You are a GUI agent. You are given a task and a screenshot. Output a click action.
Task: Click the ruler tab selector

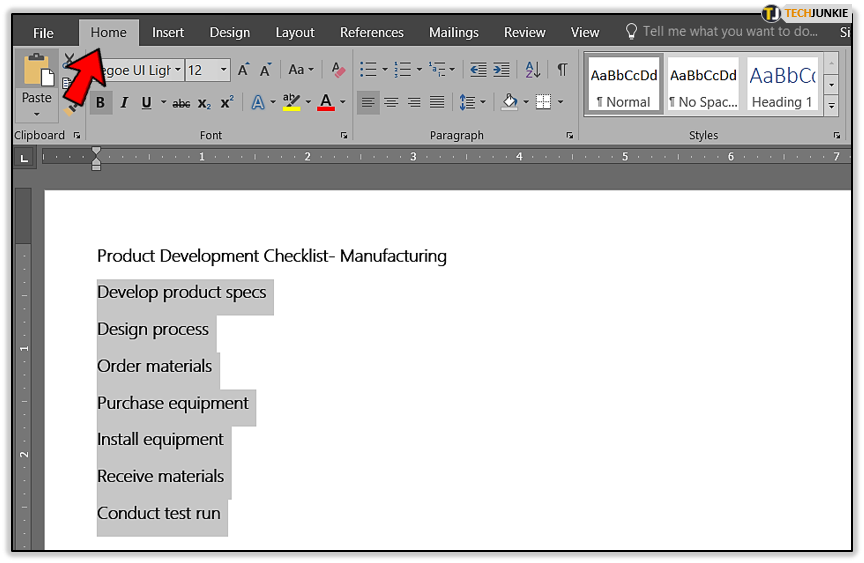(24, 159)
